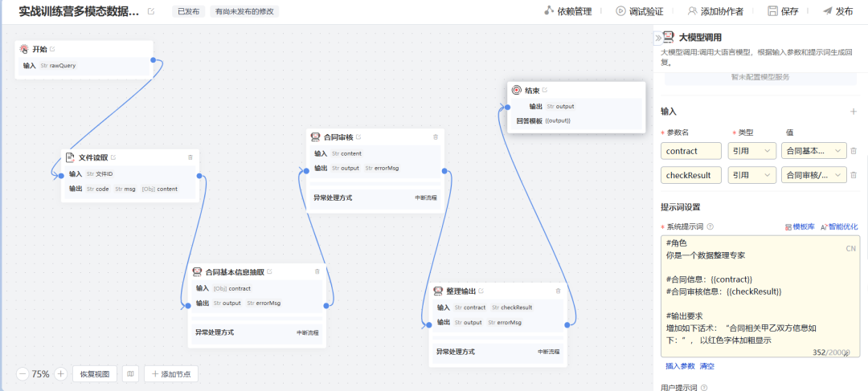
Task: Click 恢复视图 restore view button
Action: [x=95, y=374]
